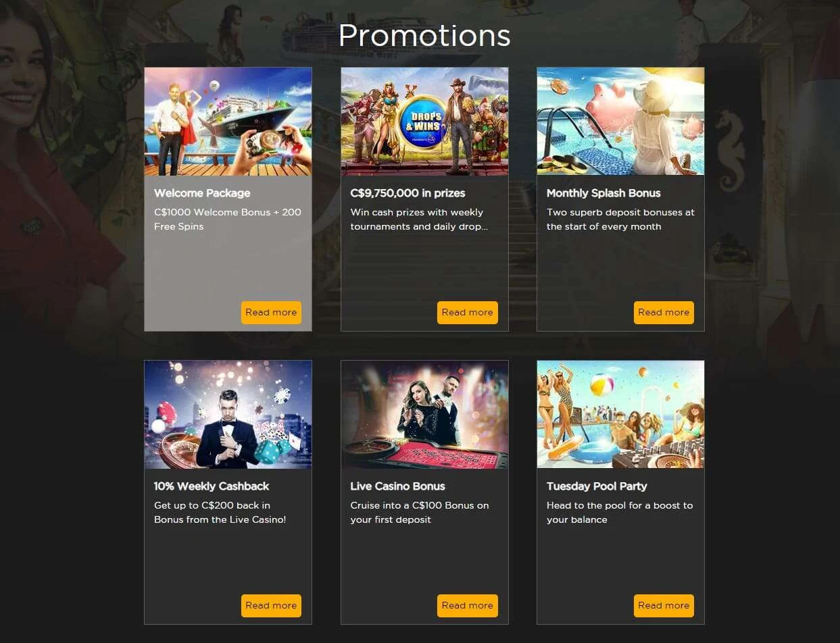The image size is (840, 643).
Task: Click Read more on 10% Weekly Cashback
Action: click(271, 606)
